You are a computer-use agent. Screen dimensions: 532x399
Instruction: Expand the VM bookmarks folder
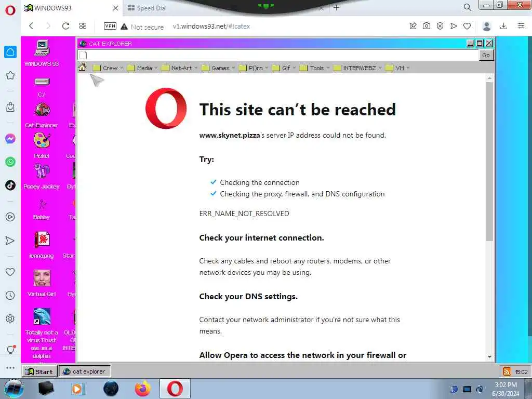pyautogui.click(x=397, y=68)
